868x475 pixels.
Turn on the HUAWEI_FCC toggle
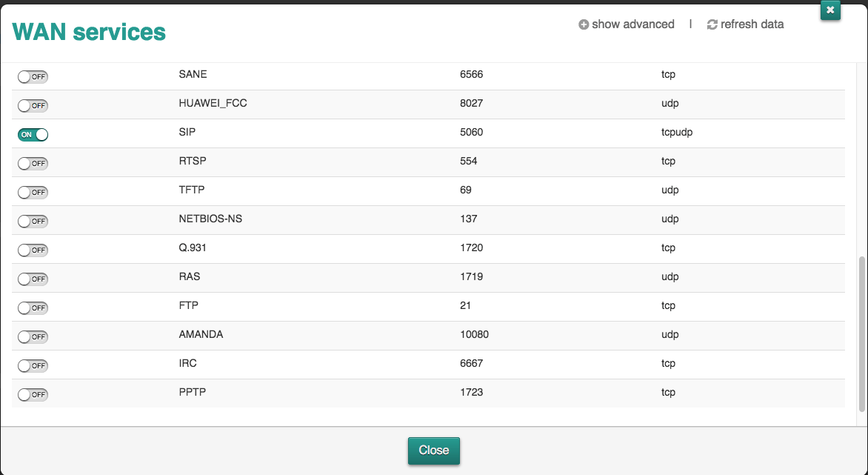[33, 106]
